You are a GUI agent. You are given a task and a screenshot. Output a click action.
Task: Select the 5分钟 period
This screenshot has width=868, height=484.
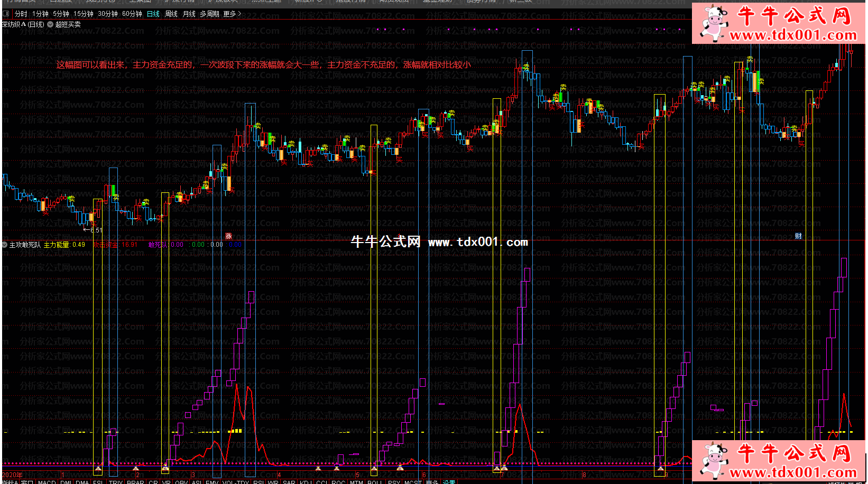(61, 14)
